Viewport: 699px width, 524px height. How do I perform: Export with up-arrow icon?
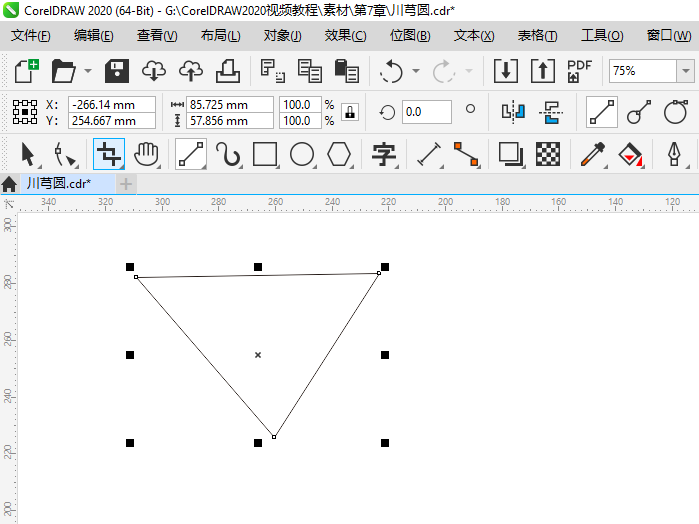click(x=543, y=70)
